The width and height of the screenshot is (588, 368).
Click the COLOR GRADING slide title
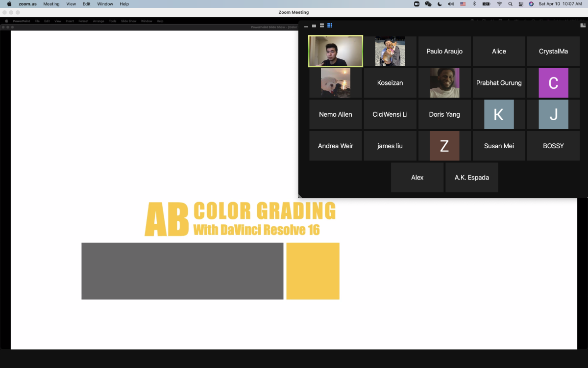(265, 210)
